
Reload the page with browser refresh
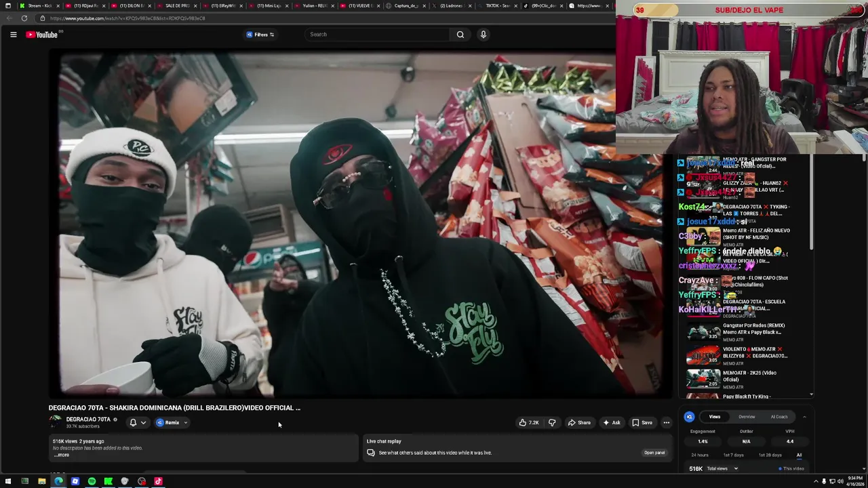click(24, 18)
